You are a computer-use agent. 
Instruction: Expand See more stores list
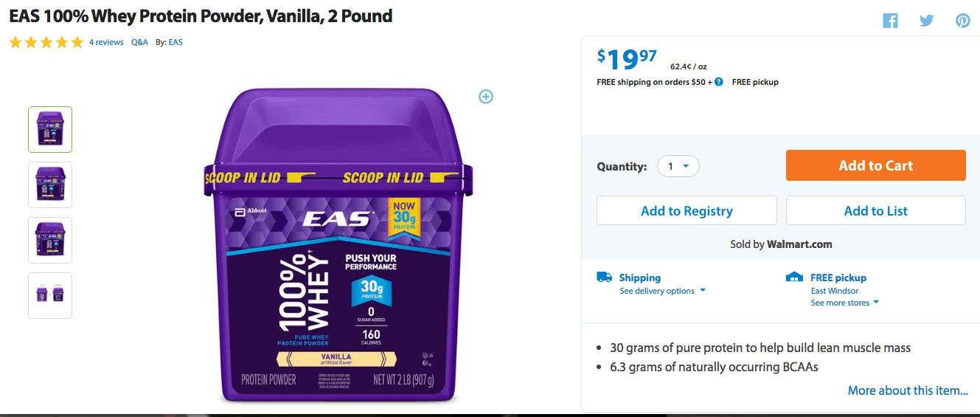tap(844, 303)
